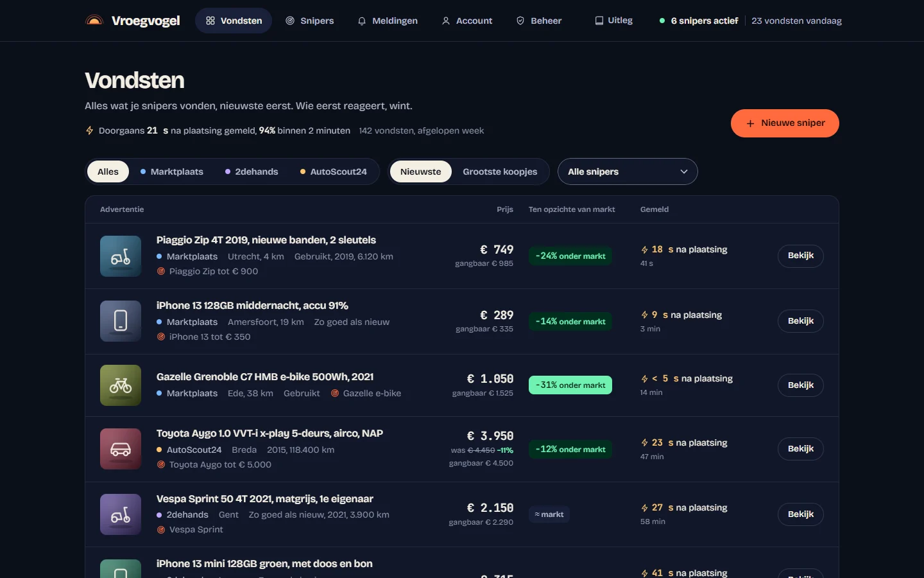Filter listings by Marktplaats
Screen dimensions: 924x578
pos(171,171)
